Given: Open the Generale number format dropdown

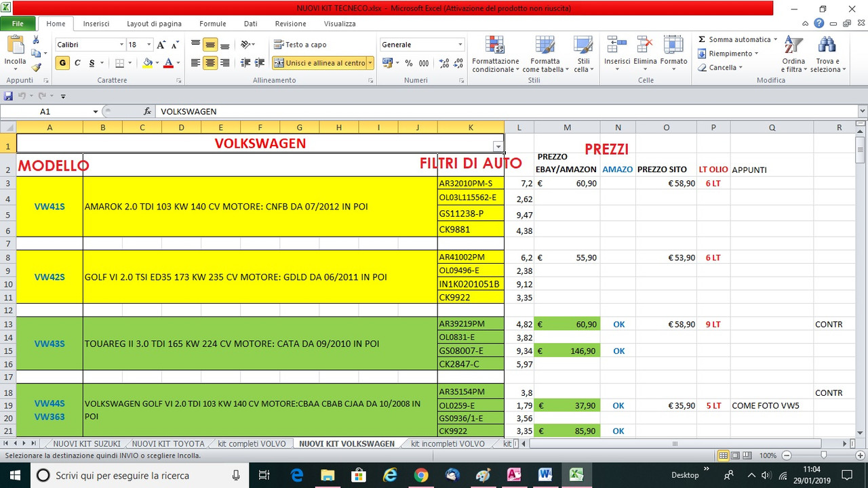Looking at the screenshot, I should [460, 45].
